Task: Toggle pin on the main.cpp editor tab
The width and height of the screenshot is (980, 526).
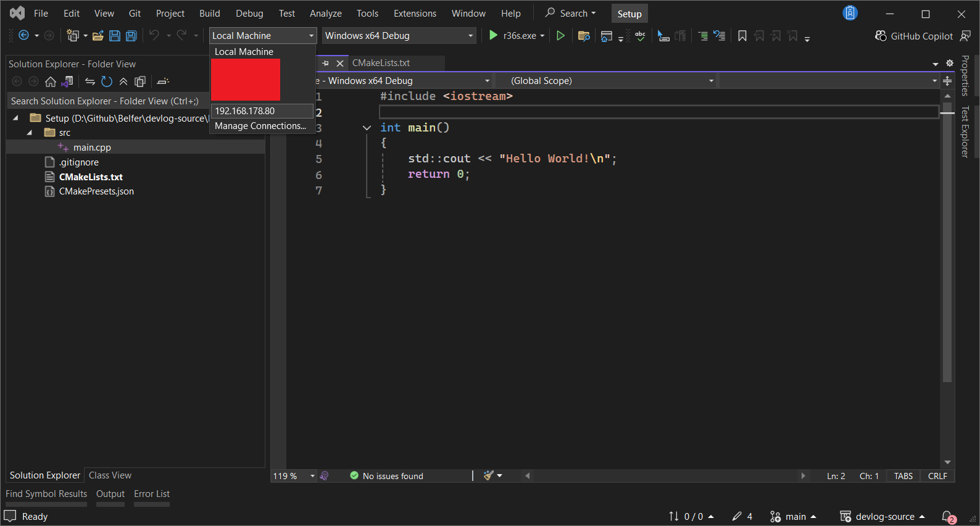Action: tap(325, 63)
